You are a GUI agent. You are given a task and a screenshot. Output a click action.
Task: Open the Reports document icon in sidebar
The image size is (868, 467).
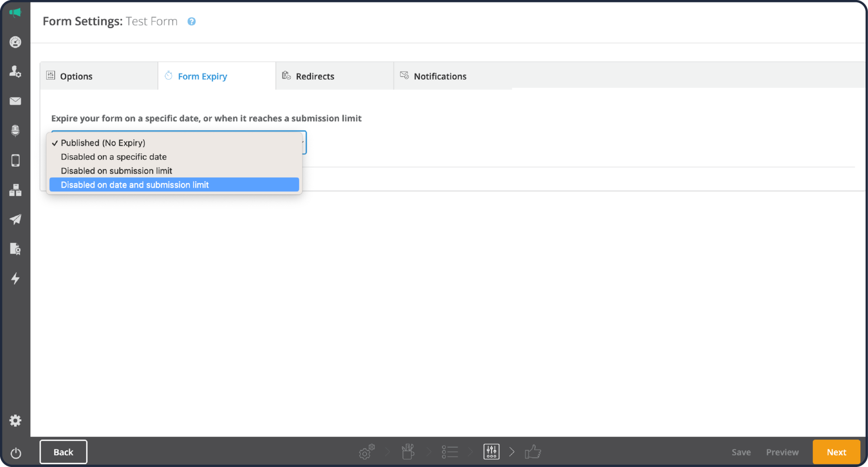pyautogui.click(x=15, y=248)
